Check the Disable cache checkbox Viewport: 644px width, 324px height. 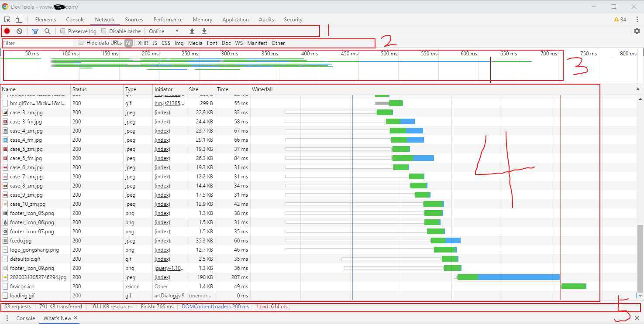click(104, 31)
